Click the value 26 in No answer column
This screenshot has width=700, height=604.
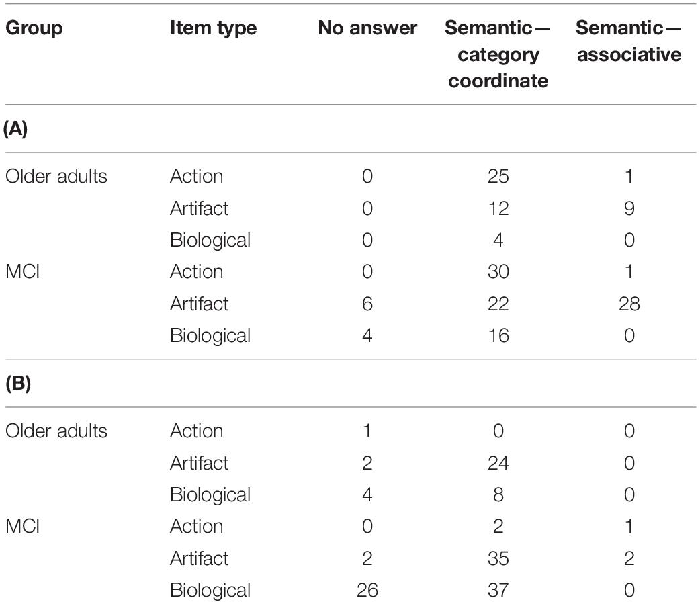click(x=367, y=590)
